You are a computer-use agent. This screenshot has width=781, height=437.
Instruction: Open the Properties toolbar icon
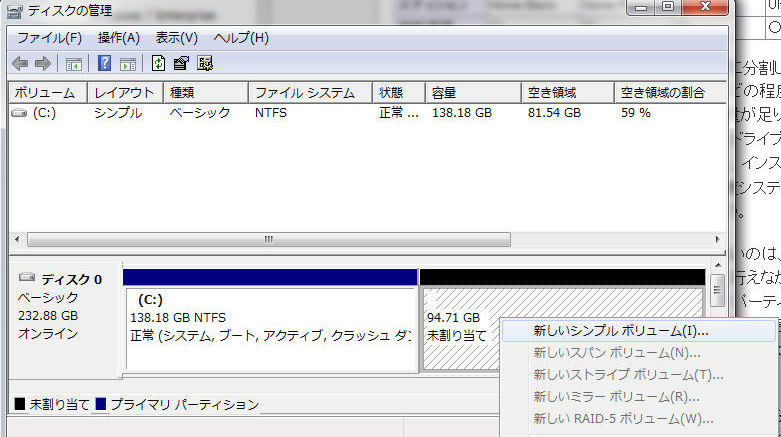click(181, 63)
